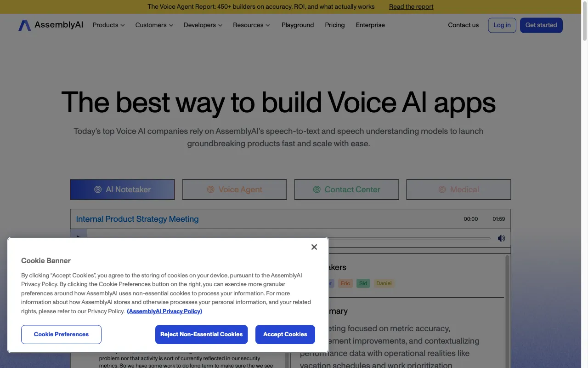Click the Internal Product Strategy Meeting title
Image resolution: width=588 pixels, height=368 pixels.
click(x=137, y=219)
